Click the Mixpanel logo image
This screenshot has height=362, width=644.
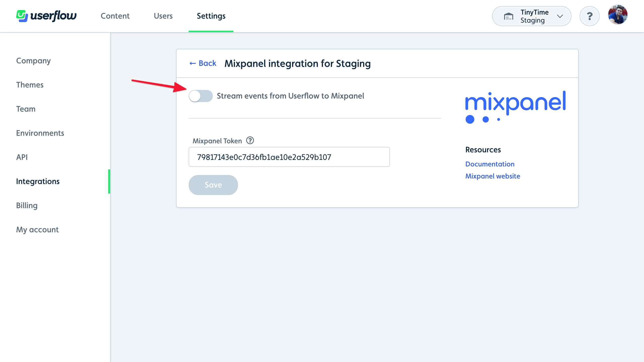pyautogui.click(x=515, y=107)
